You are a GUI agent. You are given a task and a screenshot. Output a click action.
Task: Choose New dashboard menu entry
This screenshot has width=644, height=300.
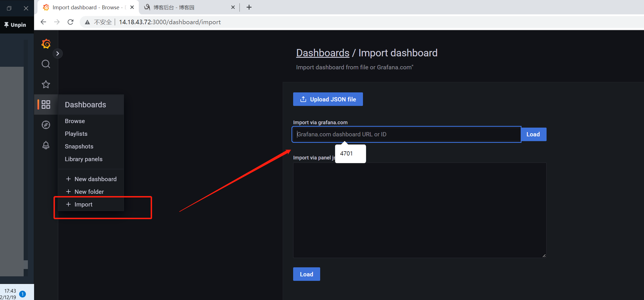(91, 179)
